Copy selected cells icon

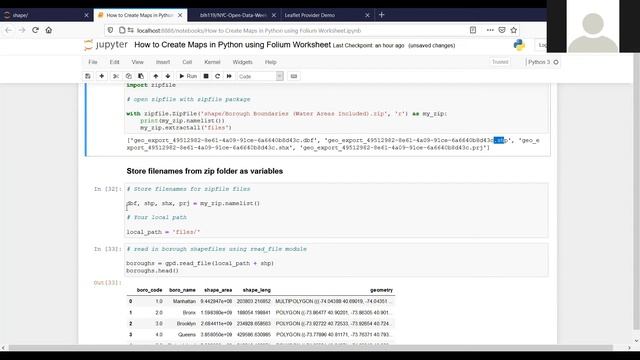[x=129, y=76]
